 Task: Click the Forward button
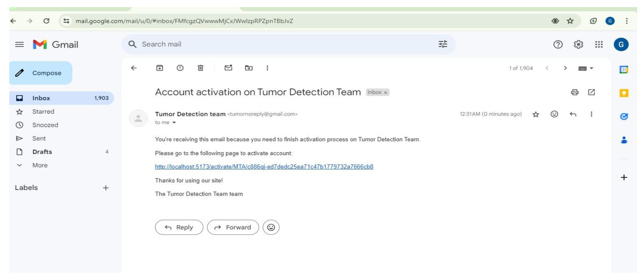click(x=233, y=227)
